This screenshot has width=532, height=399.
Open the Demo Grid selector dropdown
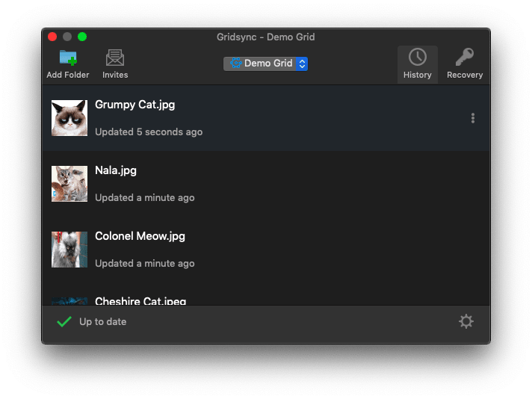tap(266, 64)
